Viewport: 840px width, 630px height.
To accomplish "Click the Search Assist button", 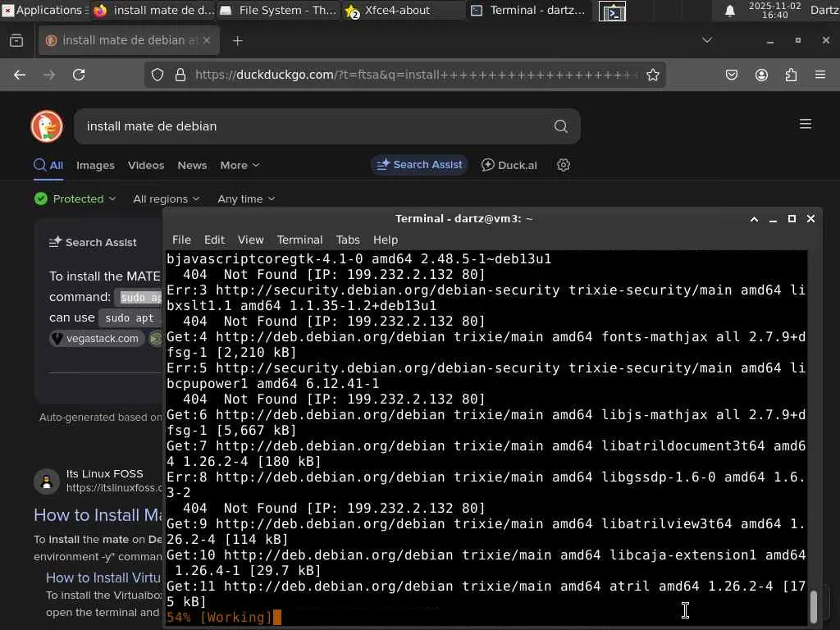I will 419,165.
